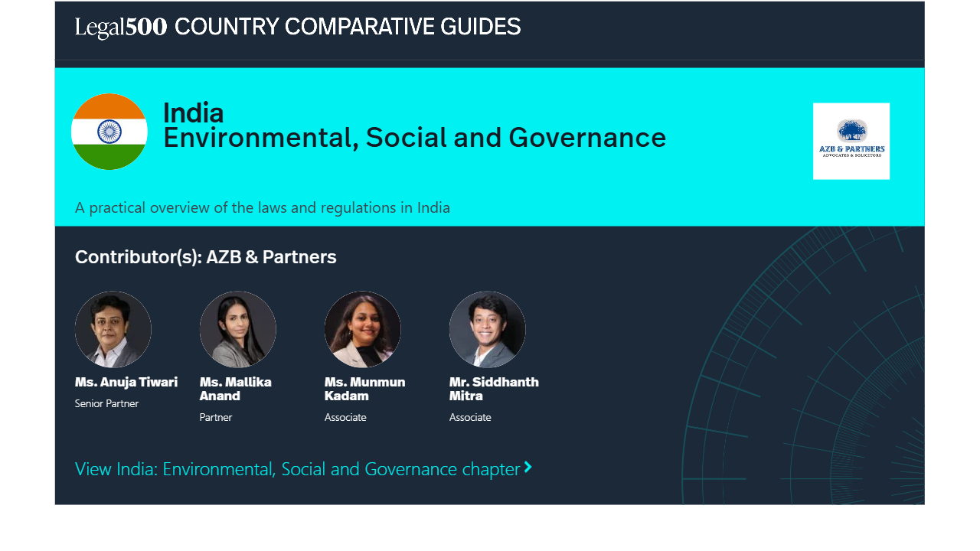Click the chevron after the View India link
Viewport: 980px width, 551px height.
pyautogui.click(x=528, y=468)
